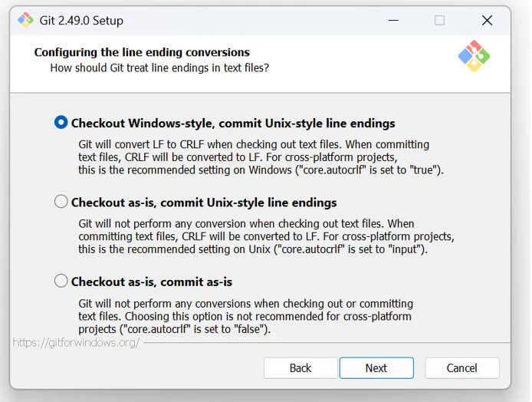Go back with the Back button

(300, 368)
